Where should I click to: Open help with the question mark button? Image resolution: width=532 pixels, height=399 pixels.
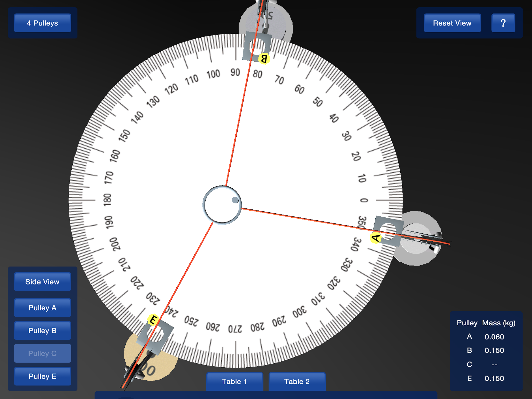503,23
